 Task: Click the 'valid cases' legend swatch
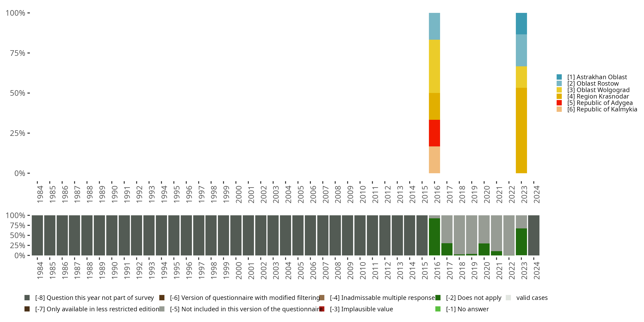coord(508,298)
